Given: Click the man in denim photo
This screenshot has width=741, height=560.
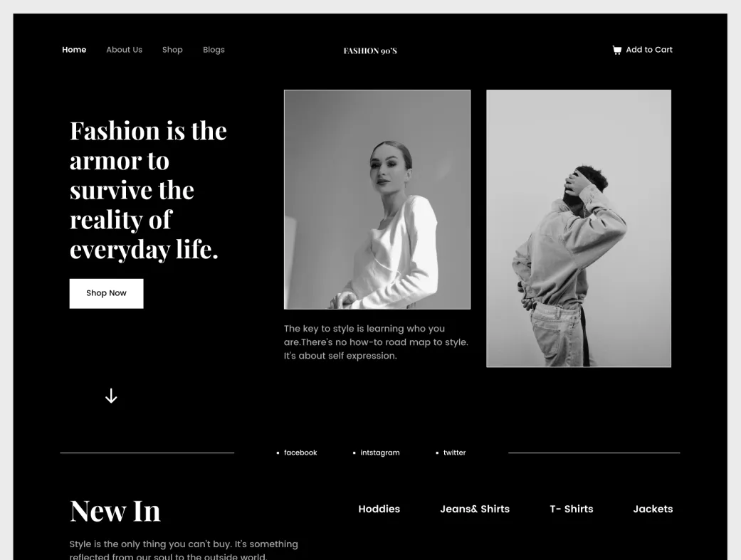Looking at the screenshot, I should pyautogui.click(x=579, y=228).
